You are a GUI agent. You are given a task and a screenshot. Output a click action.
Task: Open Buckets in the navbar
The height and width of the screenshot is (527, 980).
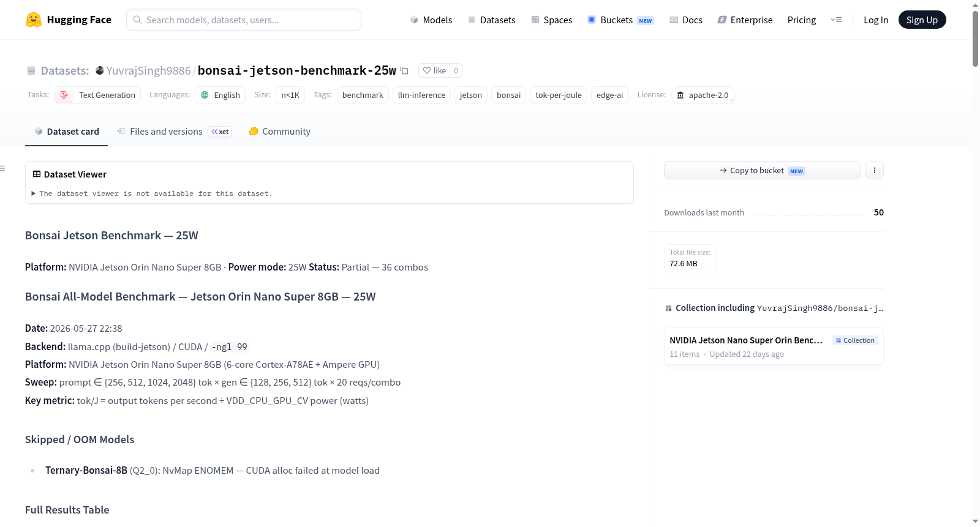pyautogui.click(x=620, y=20)
